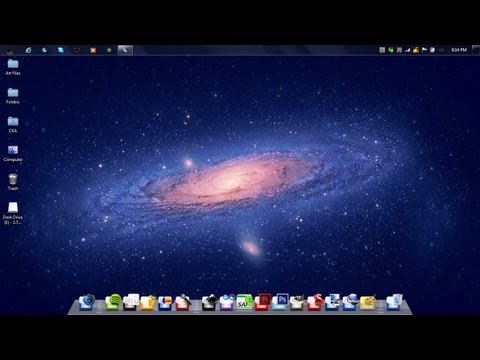Click the Show Desktop button

click(x=476, y=50)
